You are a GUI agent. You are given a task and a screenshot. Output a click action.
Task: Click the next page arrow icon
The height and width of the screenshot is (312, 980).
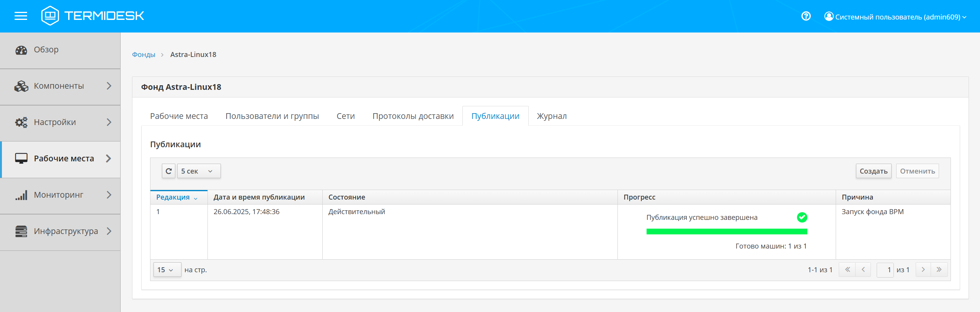point(923,270)
